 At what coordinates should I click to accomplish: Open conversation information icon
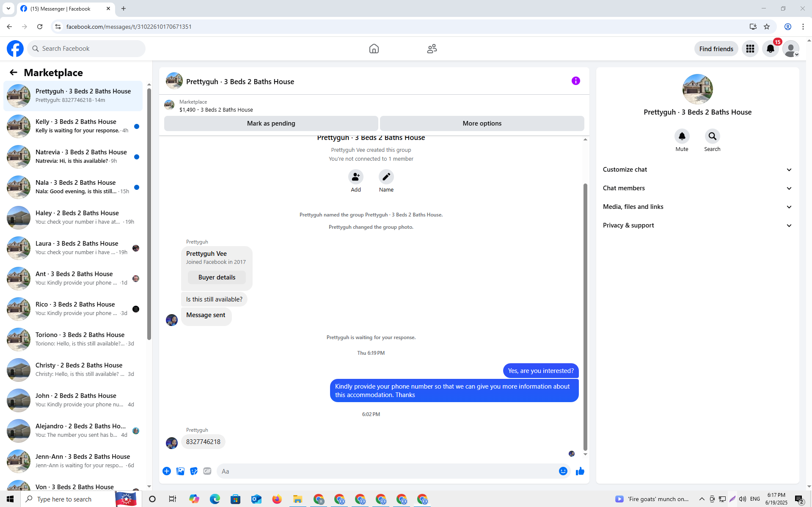(x=575, y=81)
